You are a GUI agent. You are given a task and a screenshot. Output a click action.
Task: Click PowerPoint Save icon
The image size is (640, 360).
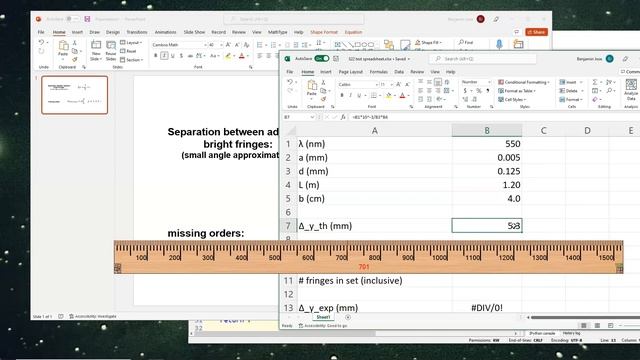[87, 19]
